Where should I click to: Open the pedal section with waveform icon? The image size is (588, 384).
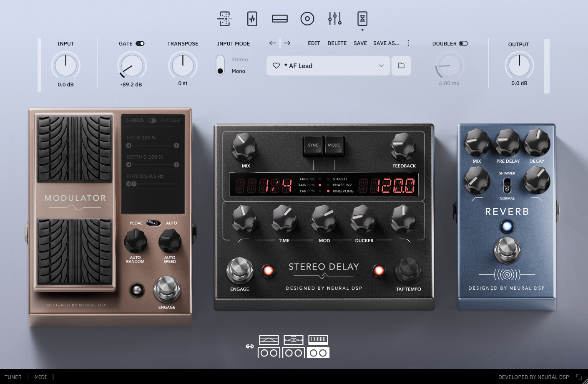(252, 19)
